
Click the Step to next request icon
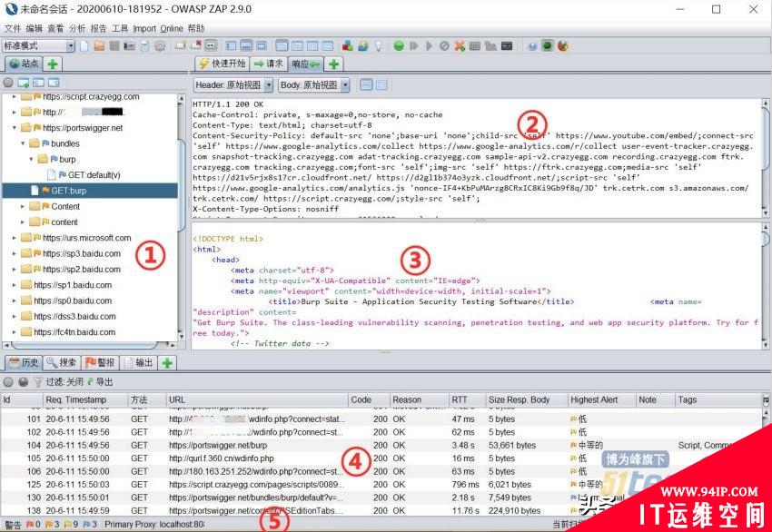click(414, 45)
